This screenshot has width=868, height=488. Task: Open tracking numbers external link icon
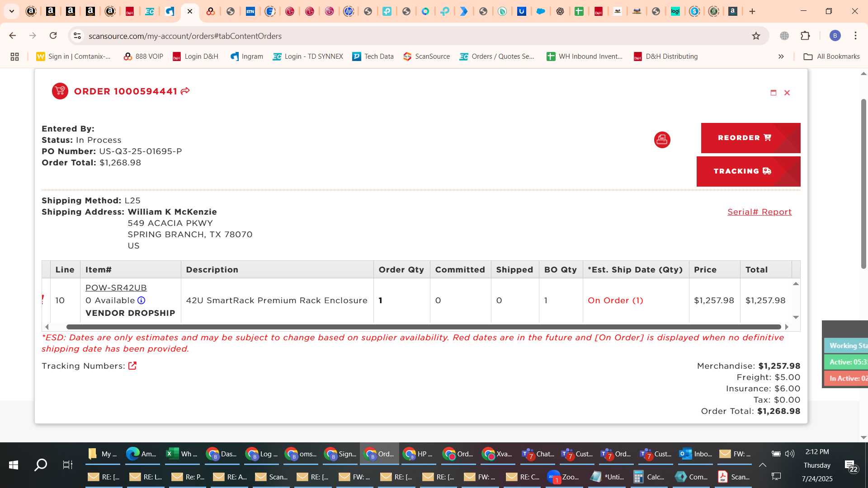tap(132, 366)
